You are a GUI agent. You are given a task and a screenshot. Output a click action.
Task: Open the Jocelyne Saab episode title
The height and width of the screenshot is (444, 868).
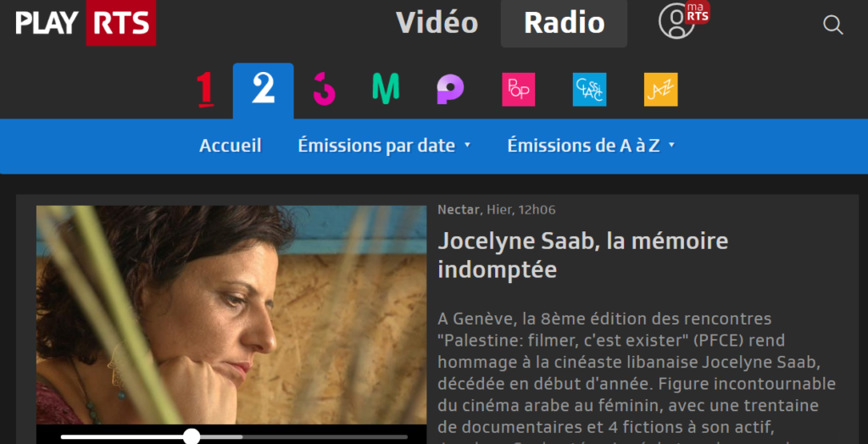coord(583,256)
